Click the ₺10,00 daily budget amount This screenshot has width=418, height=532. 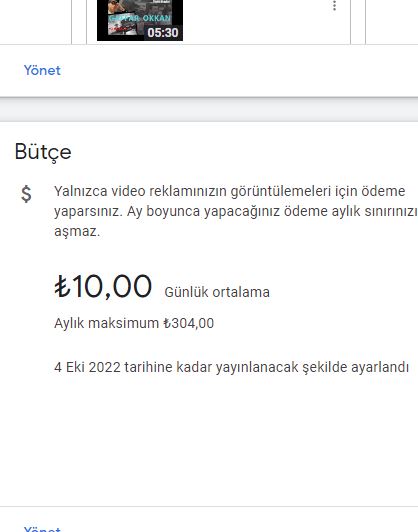point(103,287)
